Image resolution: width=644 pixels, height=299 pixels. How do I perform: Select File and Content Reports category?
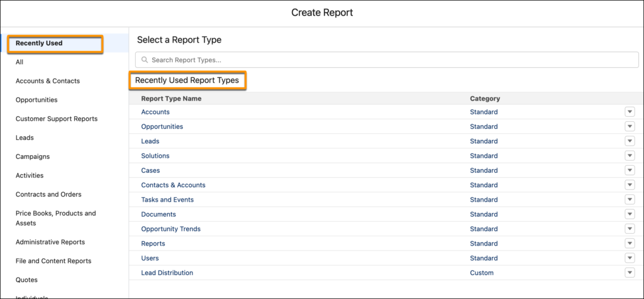coord(53,261)
